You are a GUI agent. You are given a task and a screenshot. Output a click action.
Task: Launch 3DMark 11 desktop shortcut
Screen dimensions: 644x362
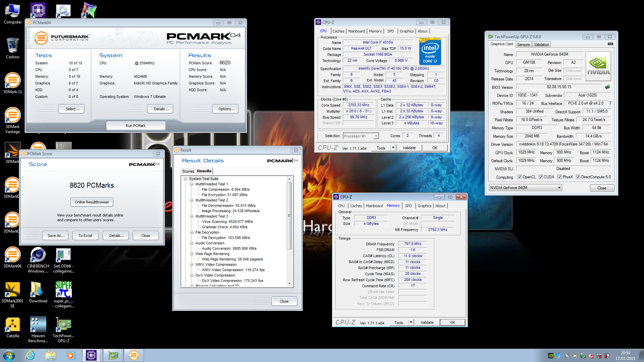point(12,83)
